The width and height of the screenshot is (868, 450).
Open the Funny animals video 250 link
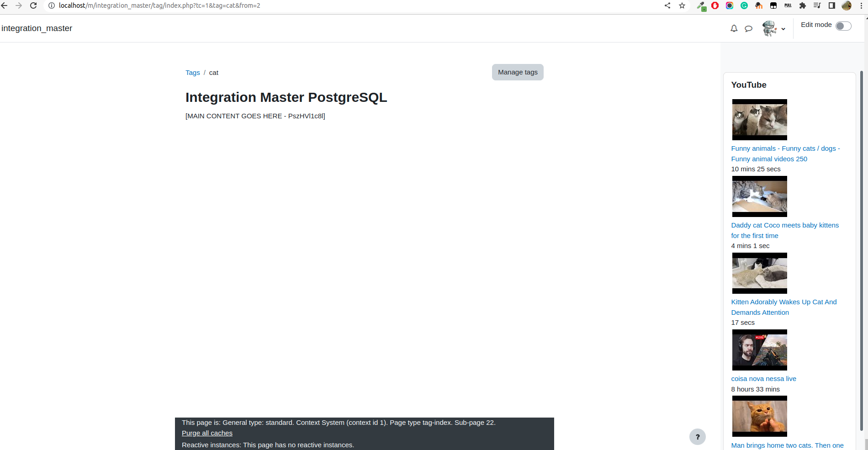click(785, 154)
